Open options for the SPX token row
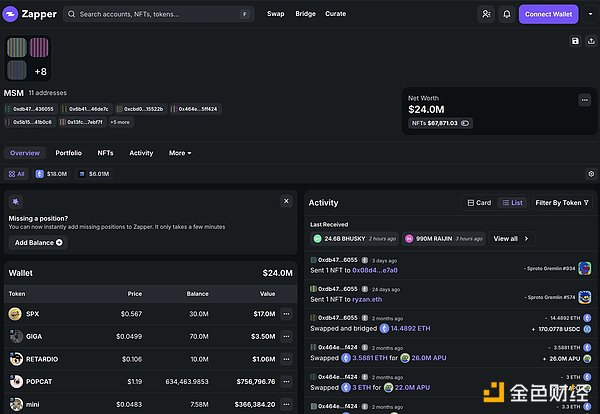This screenshot has width=600, height=414. (x=286, y=314)
